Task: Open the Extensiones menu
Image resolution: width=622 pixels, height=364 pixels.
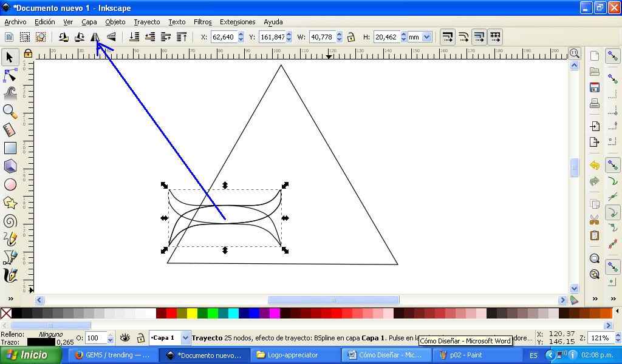Action: pyautogui.click(x=238, y=22)
